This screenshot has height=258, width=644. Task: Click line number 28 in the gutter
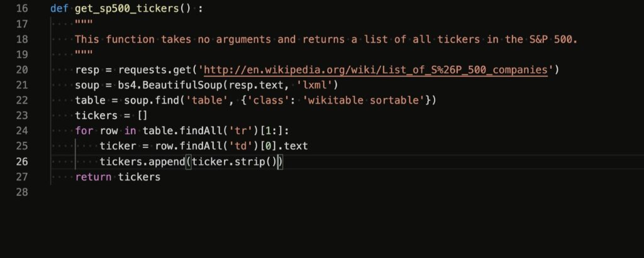21,192
